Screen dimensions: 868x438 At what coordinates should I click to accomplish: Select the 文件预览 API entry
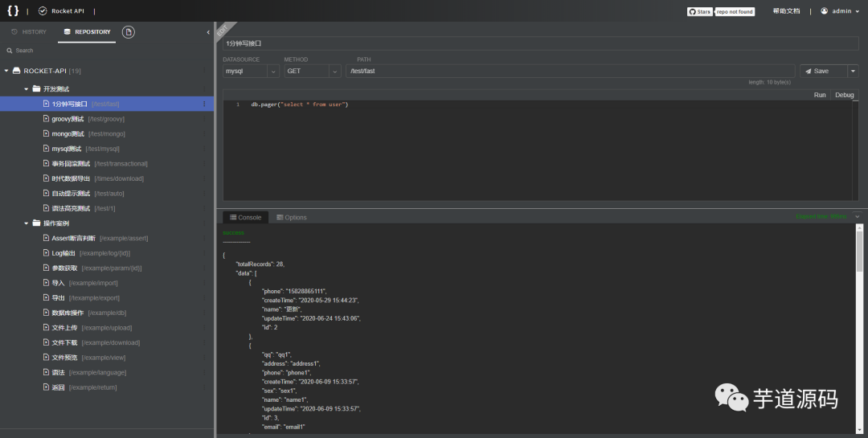click(x=107, y=358)
